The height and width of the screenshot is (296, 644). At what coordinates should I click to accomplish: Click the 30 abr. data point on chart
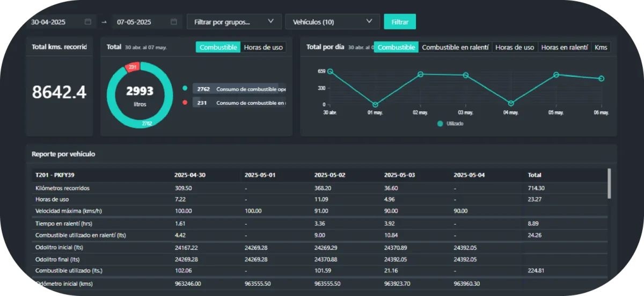(330, 71)
